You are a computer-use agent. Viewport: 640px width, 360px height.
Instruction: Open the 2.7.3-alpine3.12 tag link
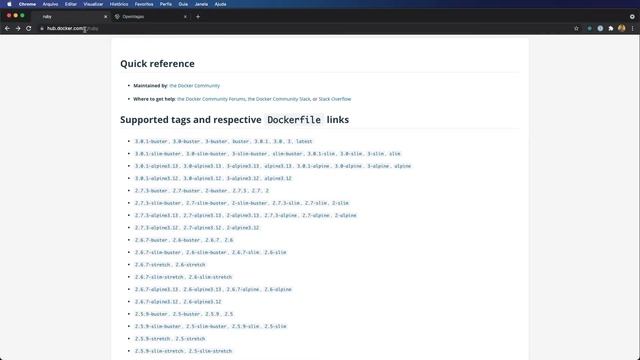click(156, 228)
